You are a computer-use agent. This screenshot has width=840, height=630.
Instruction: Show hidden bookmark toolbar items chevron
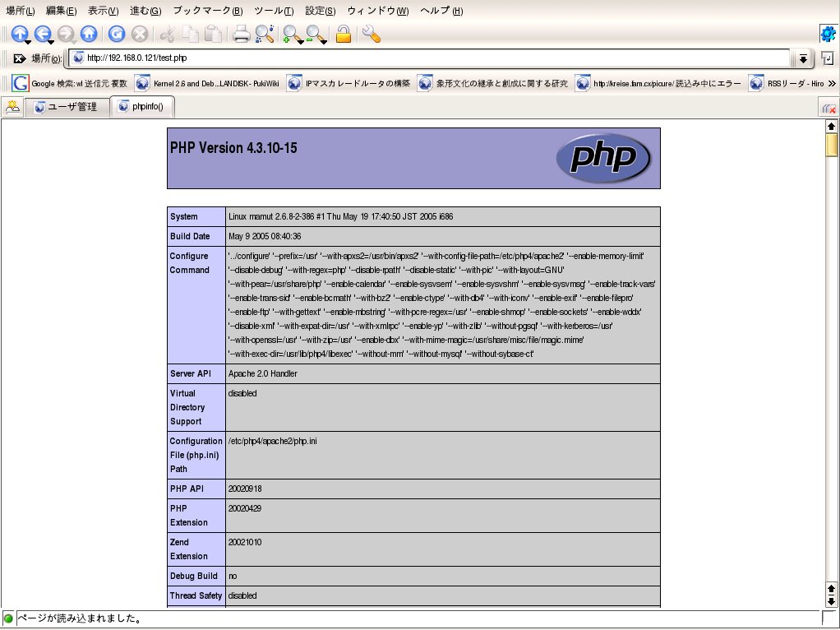[832, 83]
